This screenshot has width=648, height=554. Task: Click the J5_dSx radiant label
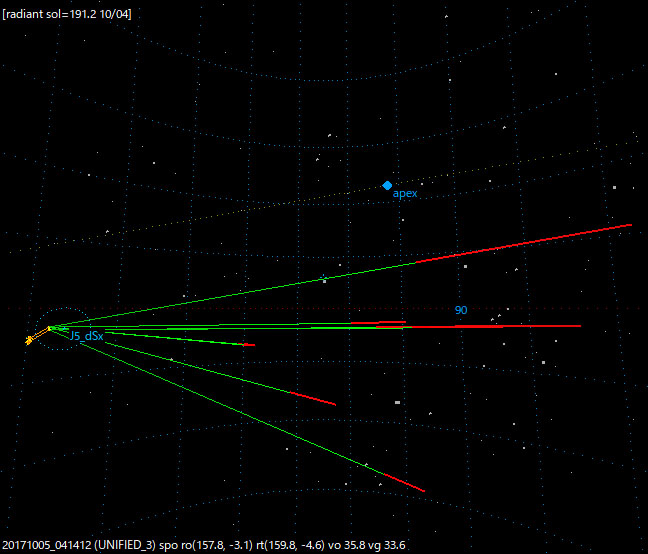point(86,336)
